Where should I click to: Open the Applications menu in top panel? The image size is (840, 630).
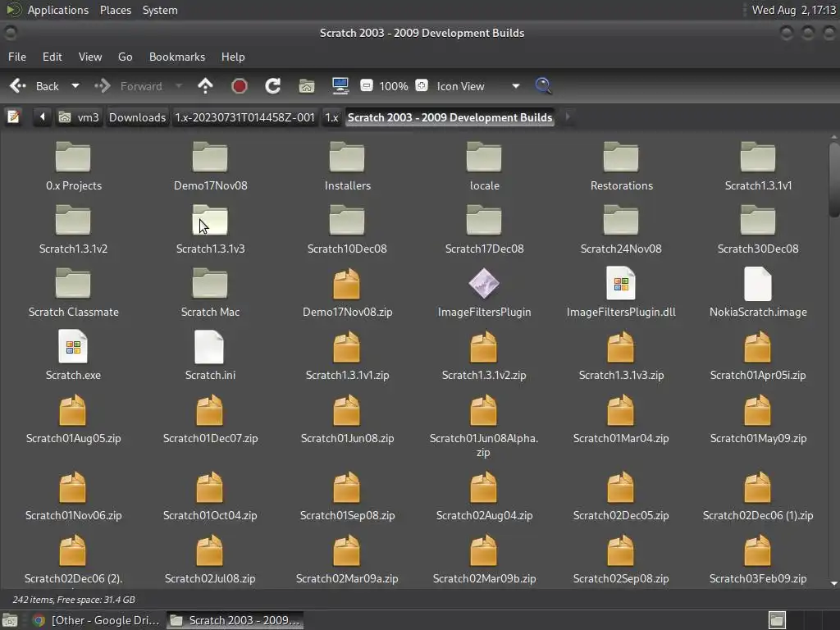pyautogui.click(x=58, y=10)
